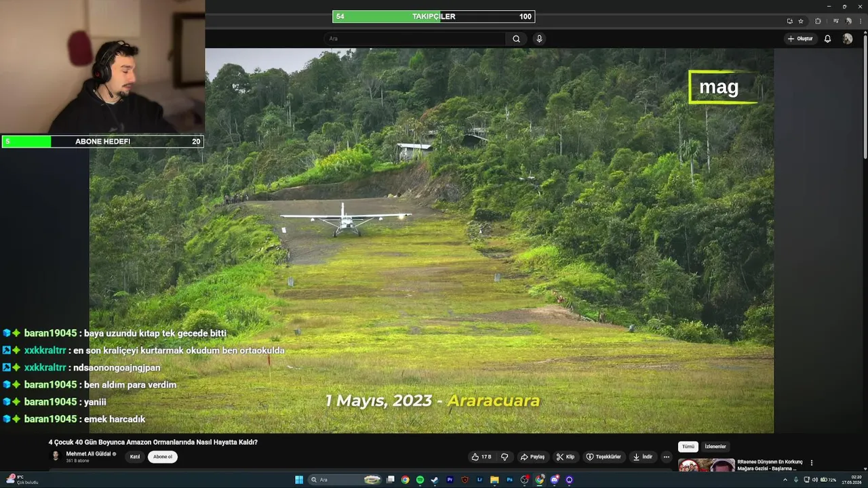The image size is (868, 488).
Task: Click the battery 72% indicator
Action: 828,480
